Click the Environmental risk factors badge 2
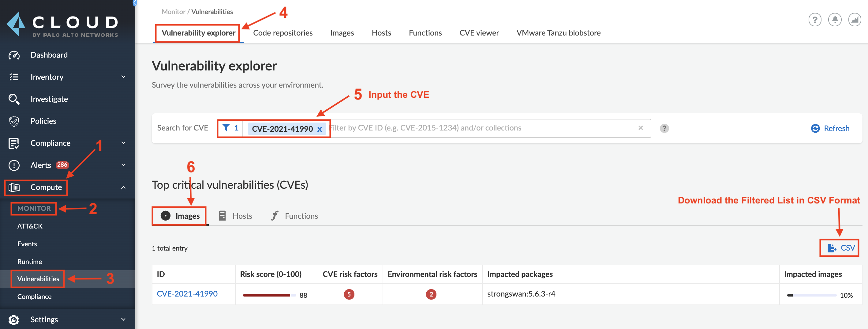 pyautogui.click(x=431, y=294)
